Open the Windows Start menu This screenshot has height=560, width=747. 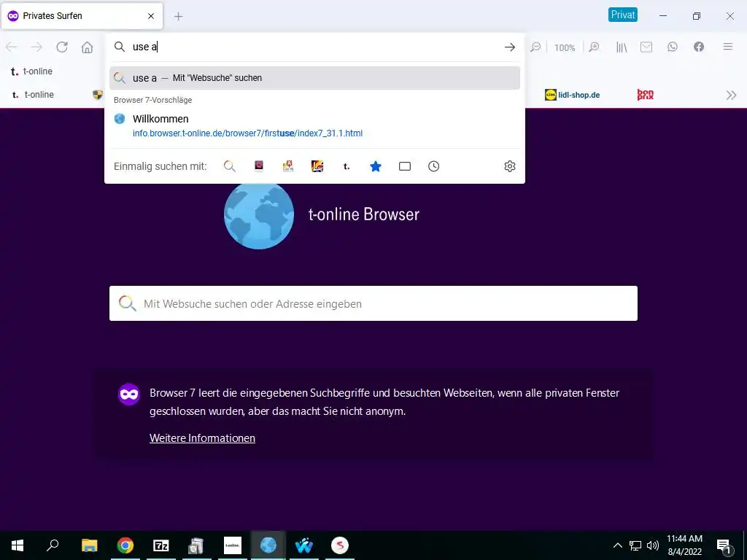[18, 545]
